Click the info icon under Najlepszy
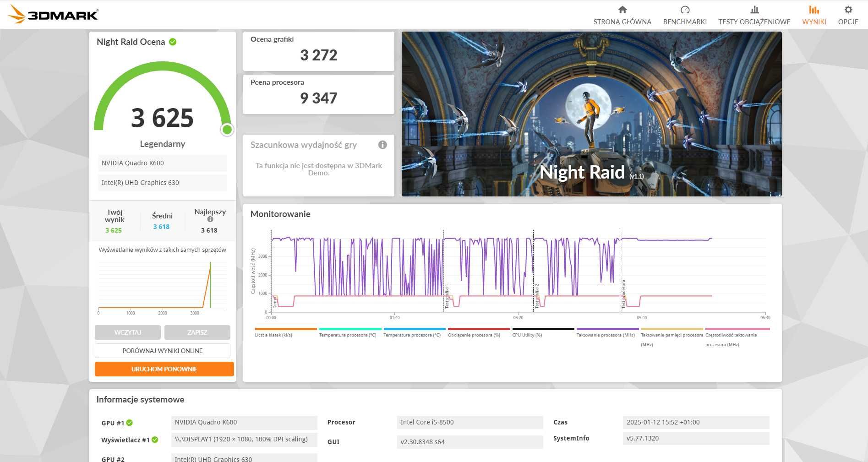The image size is (868, 462). pyautogui.click(x=210, y=219)
